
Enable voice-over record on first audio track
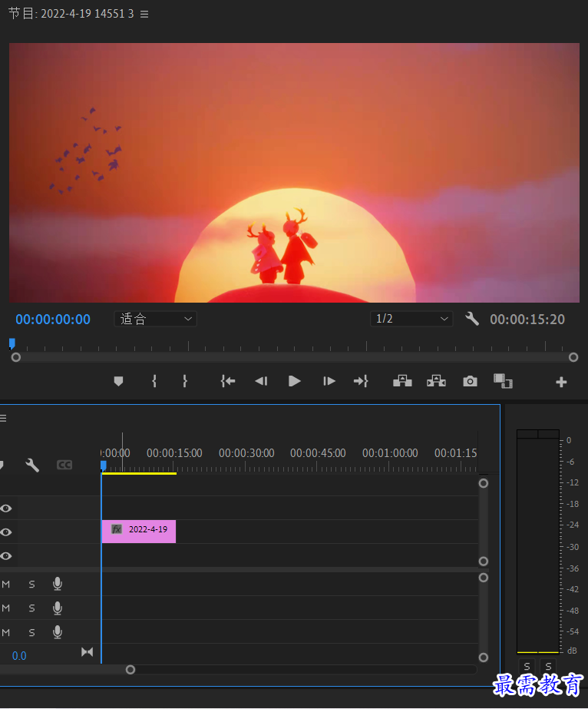pos(58,585)
